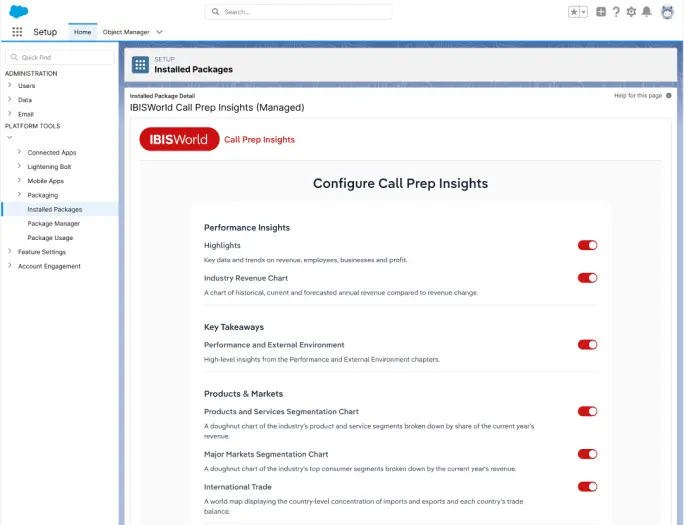Open the help question mark icon

[615, 12]
